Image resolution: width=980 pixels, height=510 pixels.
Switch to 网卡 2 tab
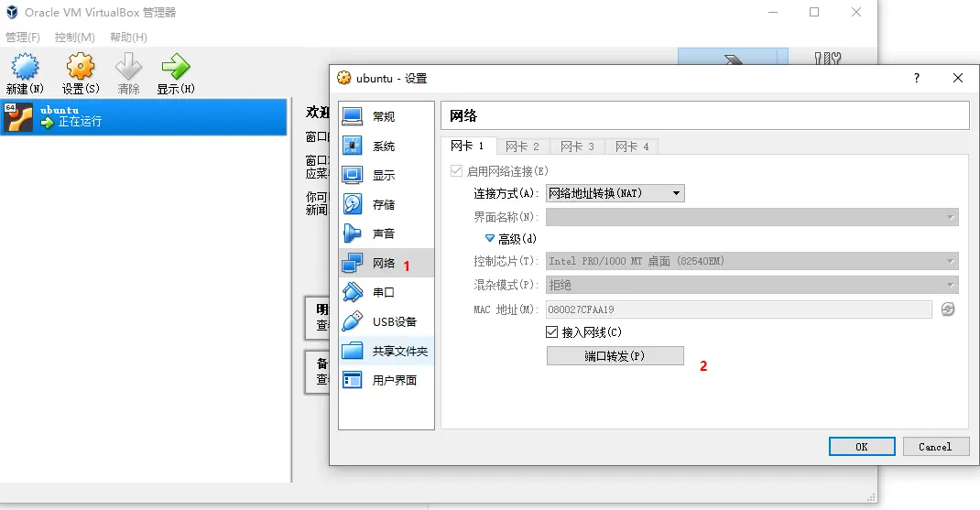[522, 146]
